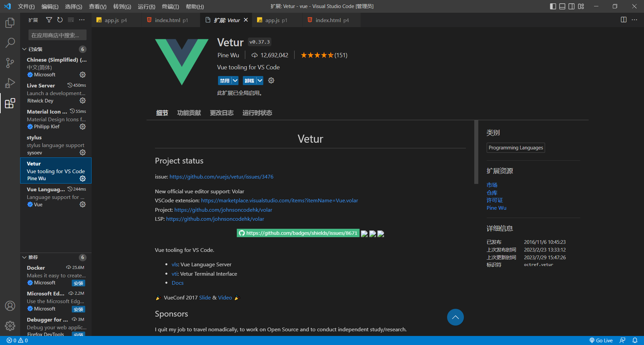Open the Vue.volar marketplace link

tap(279, 200)
